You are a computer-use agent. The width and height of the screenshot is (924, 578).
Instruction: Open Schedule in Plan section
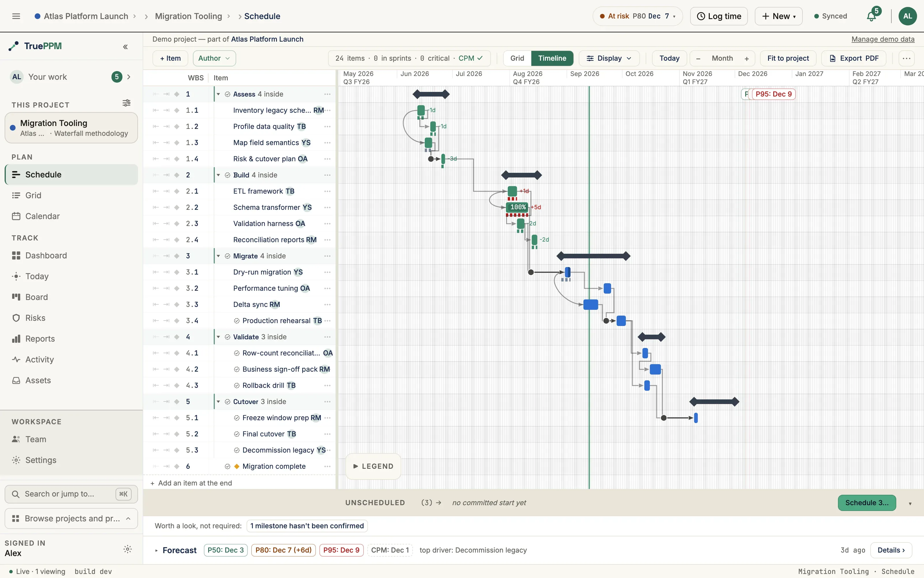pyautogui.click(x=71, y=174)
